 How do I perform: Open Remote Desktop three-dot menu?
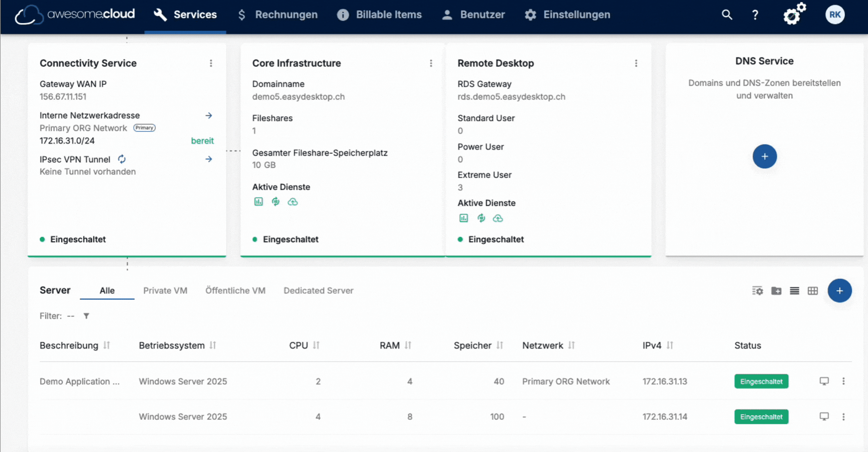click(636, 63)
